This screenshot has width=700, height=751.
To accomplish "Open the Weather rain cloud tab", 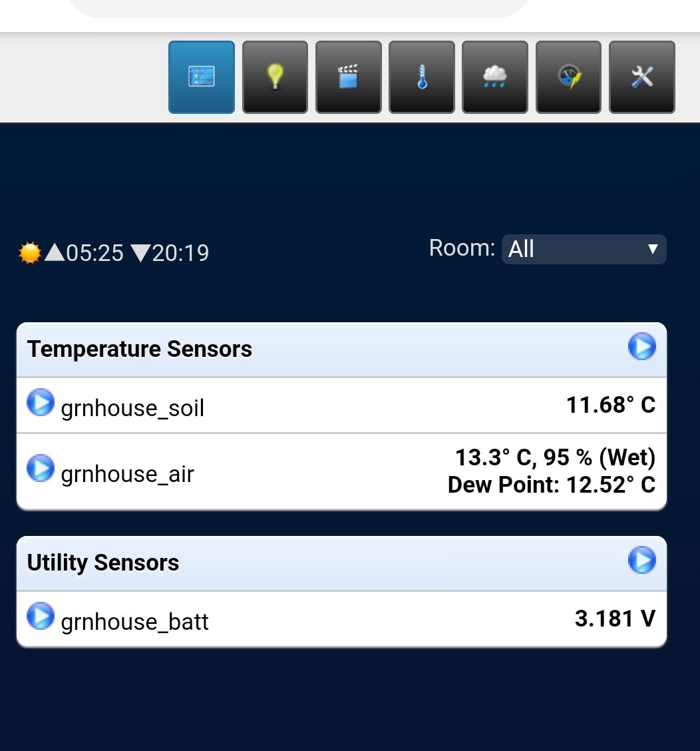I will (x=495, y=77).
